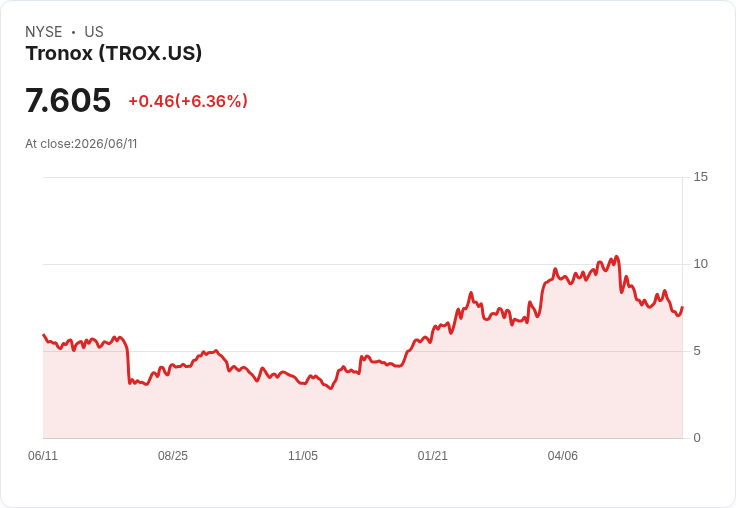Click the chart line's rightmost end point
Image resolution: width=736 pixels, height=508 pixels.
pyautogui.click(x=682, y=307)
